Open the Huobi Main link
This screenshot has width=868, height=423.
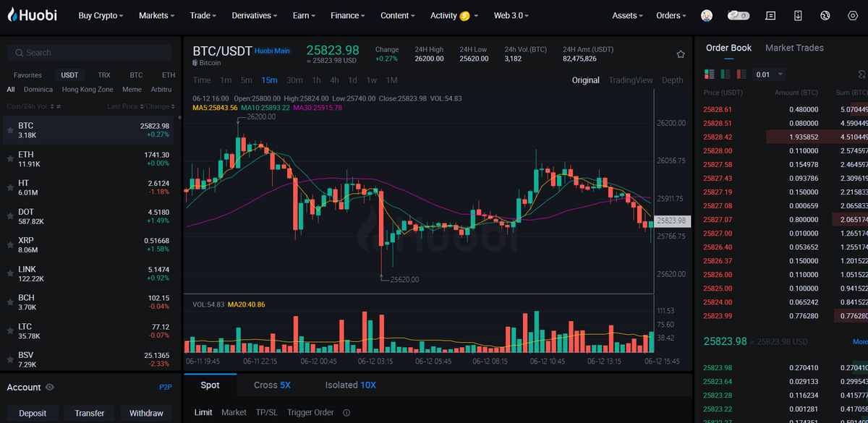pos(272,51)
